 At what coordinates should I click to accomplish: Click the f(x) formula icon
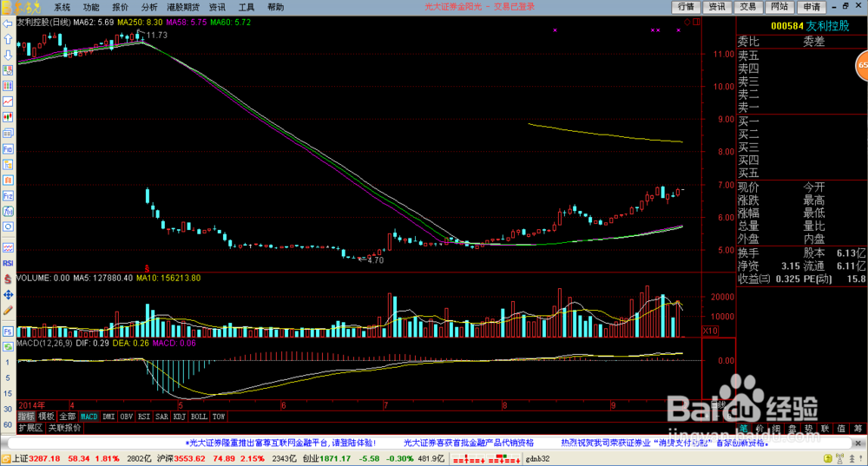pyautogui.click(x=8, y=212)
